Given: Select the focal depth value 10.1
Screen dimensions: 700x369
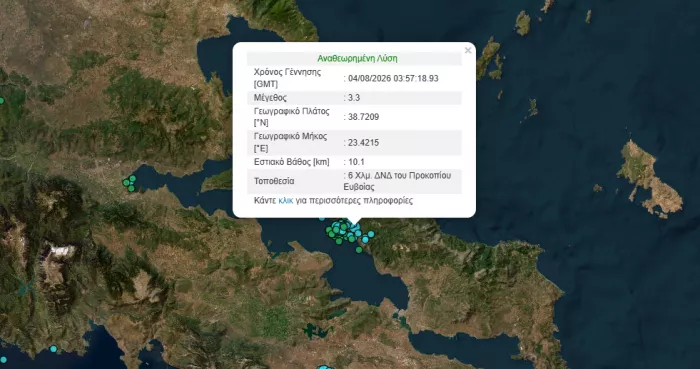Looking at the screenshot, I should tap(356, 162).
